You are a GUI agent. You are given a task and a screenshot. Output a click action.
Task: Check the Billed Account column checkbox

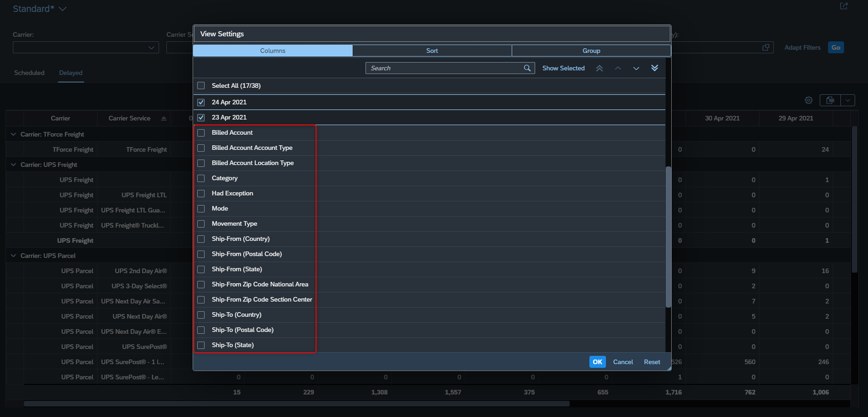[x=201, y=133]
